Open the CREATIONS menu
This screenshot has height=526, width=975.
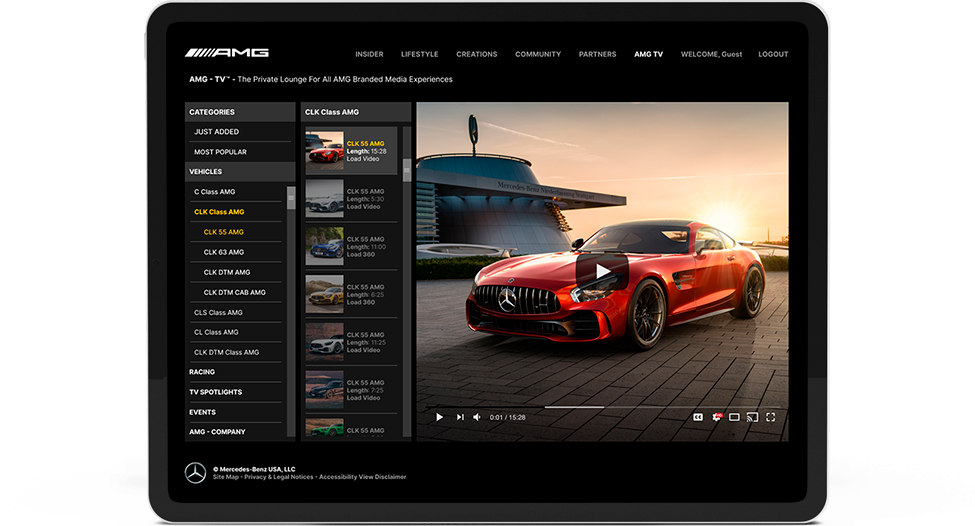click(x=477, y=54)
